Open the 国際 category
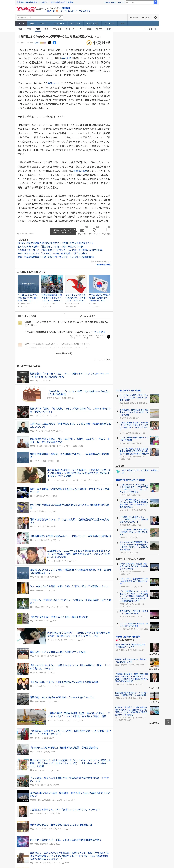The image size is (174, 868). tap(38, 29)
